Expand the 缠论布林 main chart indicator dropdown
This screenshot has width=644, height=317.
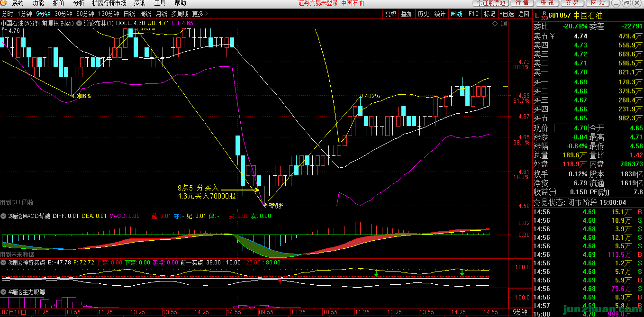click(79, 23)
